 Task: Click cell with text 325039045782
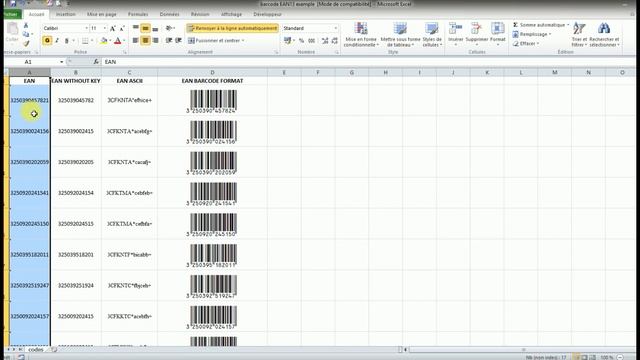point(76,100)
